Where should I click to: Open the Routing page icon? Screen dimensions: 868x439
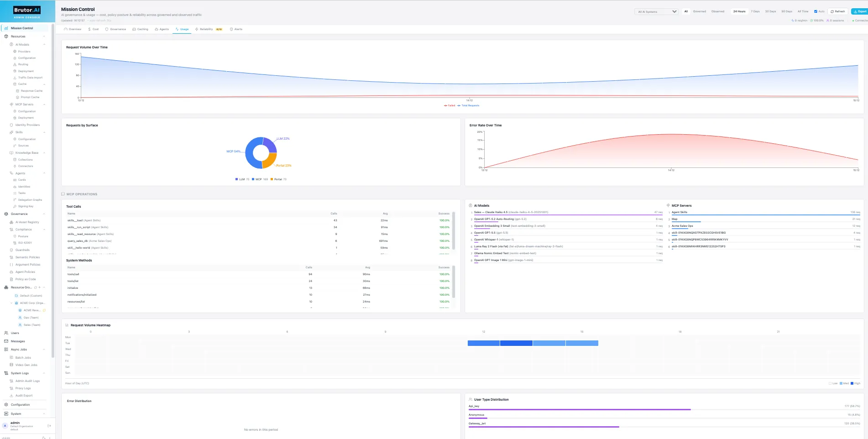click(15, 64)
